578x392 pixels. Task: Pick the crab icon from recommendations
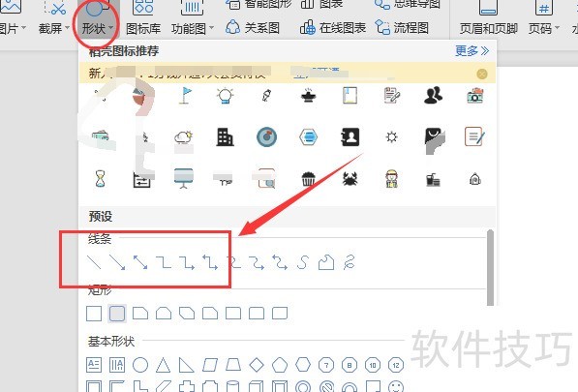point(350,179)
